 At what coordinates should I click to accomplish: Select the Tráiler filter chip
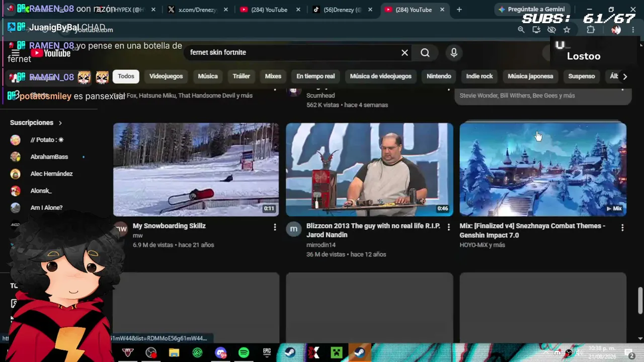click(241, 76)
